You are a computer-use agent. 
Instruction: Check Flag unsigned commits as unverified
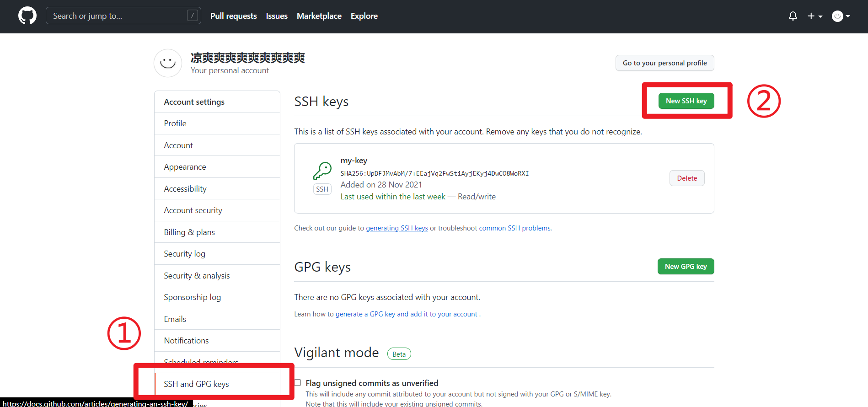(298, 383)
